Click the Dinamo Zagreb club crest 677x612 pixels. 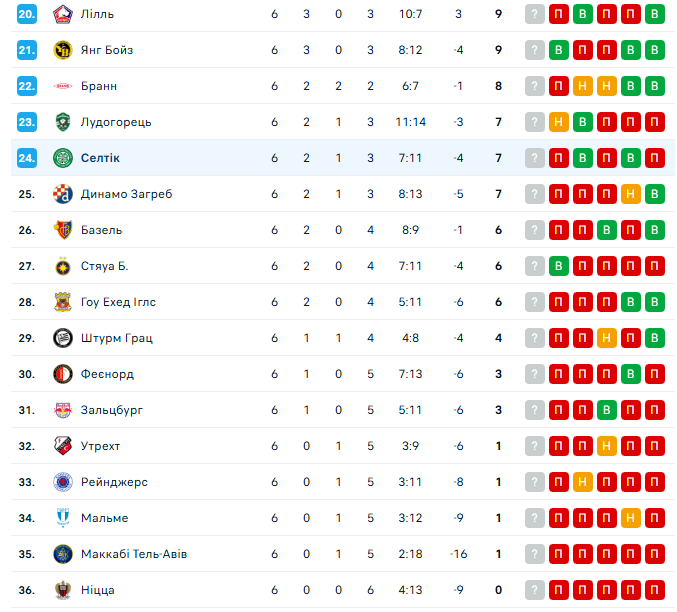point(62,194)
